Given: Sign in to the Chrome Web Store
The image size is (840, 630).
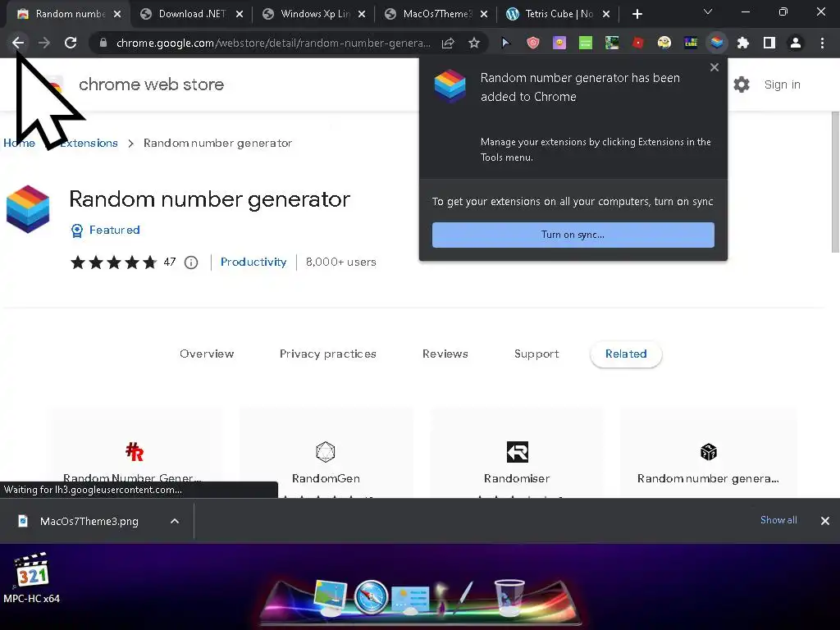Looking at the screenshot, I should pos(782,84).
